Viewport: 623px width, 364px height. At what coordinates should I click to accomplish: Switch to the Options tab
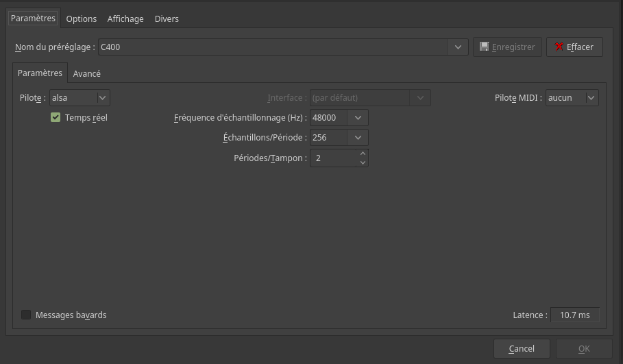82,19
